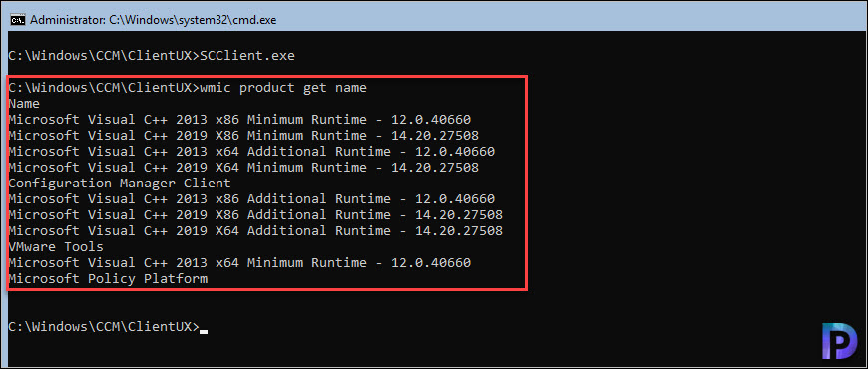Click the VMware Tools line
The height and width of the screenshot is (369, 868).
click(56, 246)
